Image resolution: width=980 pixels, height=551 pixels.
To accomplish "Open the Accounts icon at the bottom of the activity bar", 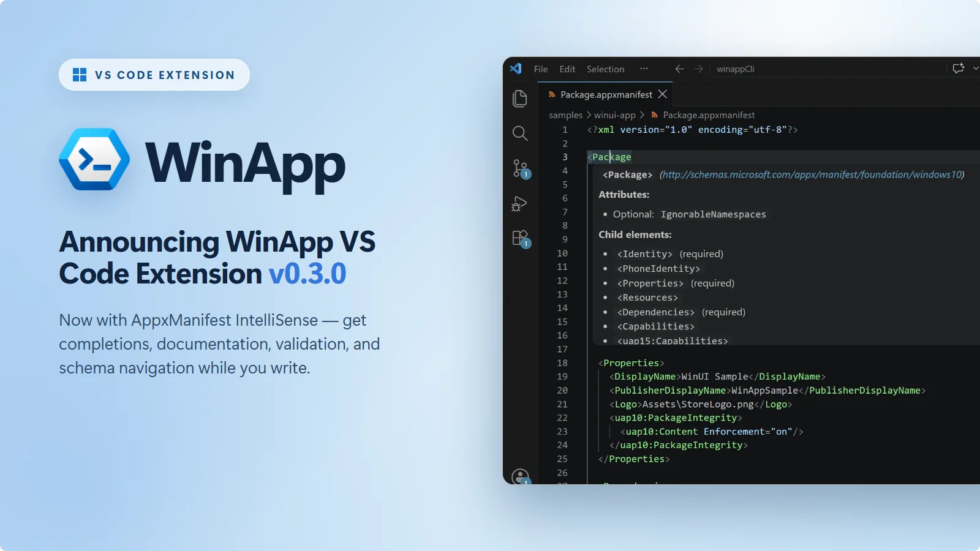I will (521, 476).
